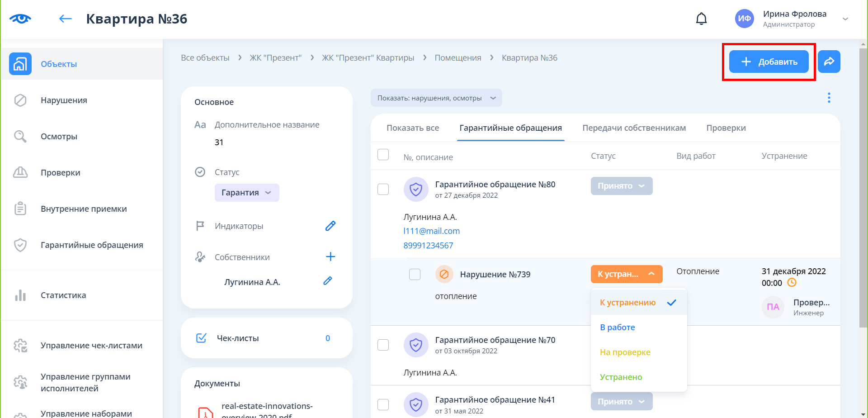Open the l111@mail.com email link

pyautogui.click(x=431, y=231)
